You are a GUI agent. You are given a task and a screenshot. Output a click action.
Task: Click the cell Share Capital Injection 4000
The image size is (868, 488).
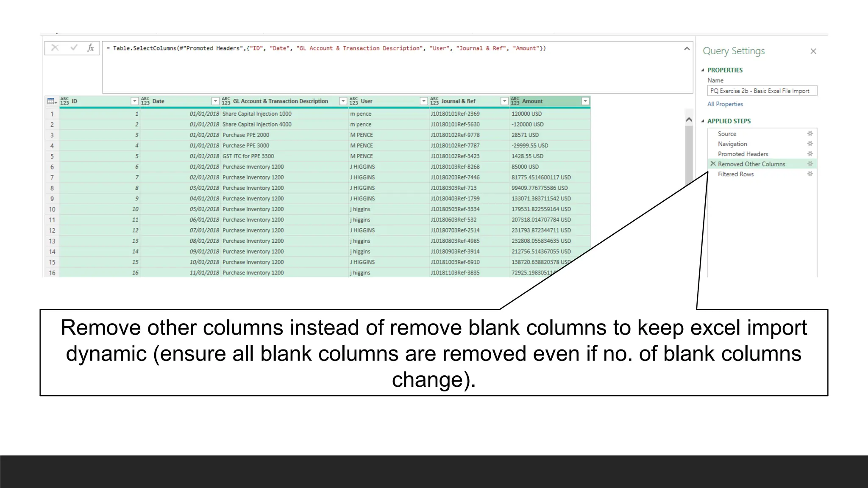[284, 125]
